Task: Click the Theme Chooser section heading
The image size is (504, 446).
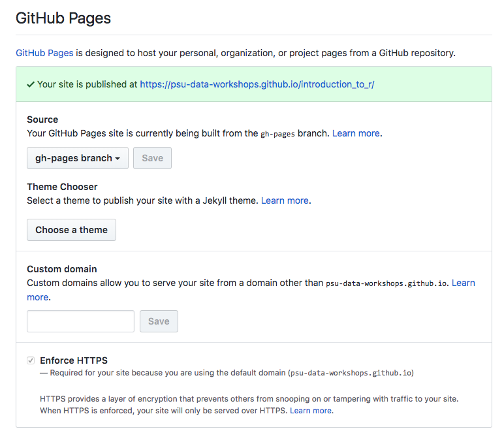Action: [x=62, y=187]
